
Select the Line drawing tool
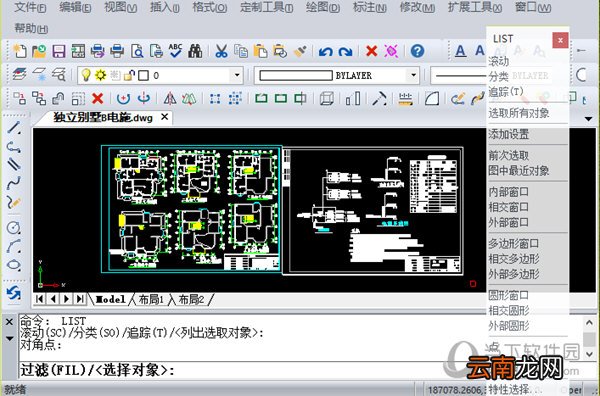(14, 128)
